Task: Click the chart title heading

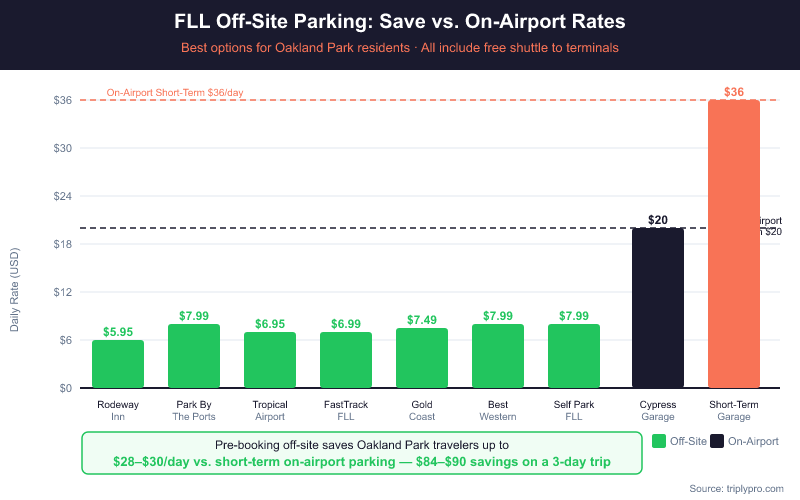Action: tap(400, 21)
